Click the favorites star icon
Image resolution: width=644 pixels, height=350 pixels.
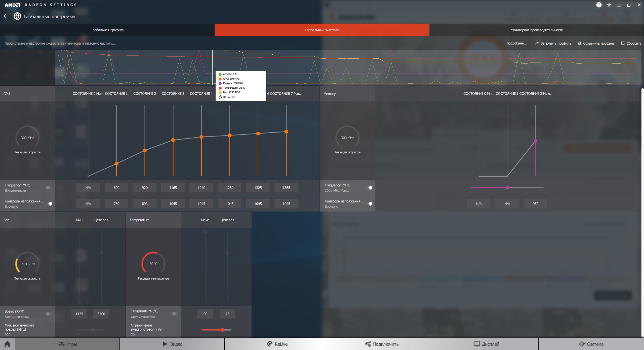609,5
